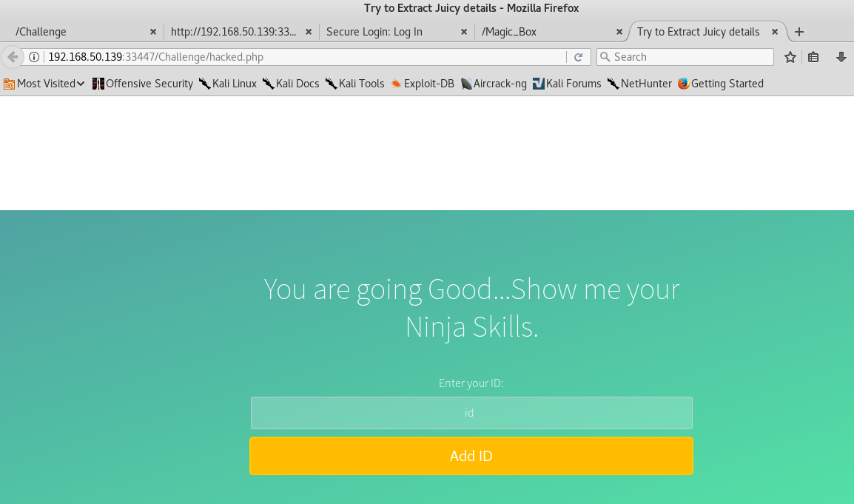Open the Kali Linux bookmark
The image size is (854, 504).
click(x=228, y=84)
